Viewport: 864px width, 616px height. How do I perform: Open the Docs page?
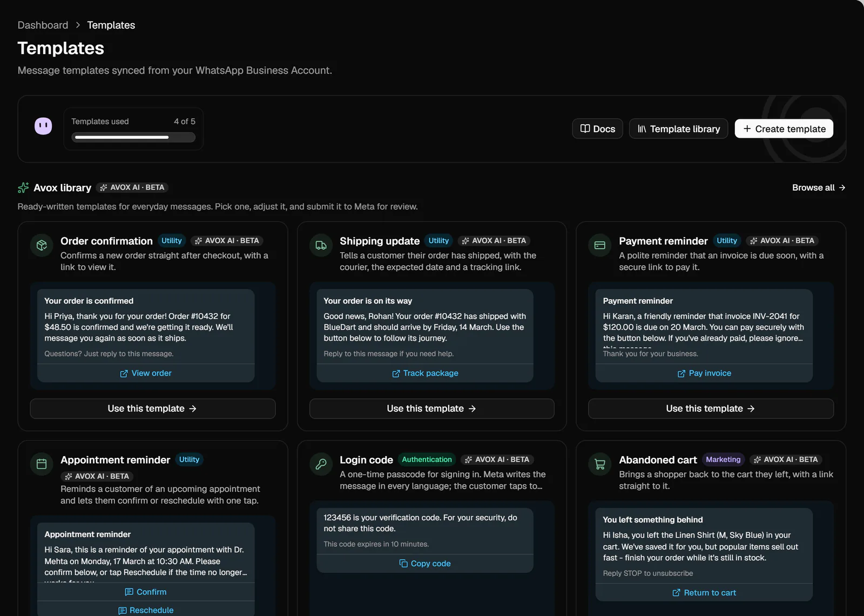point(598,129)
